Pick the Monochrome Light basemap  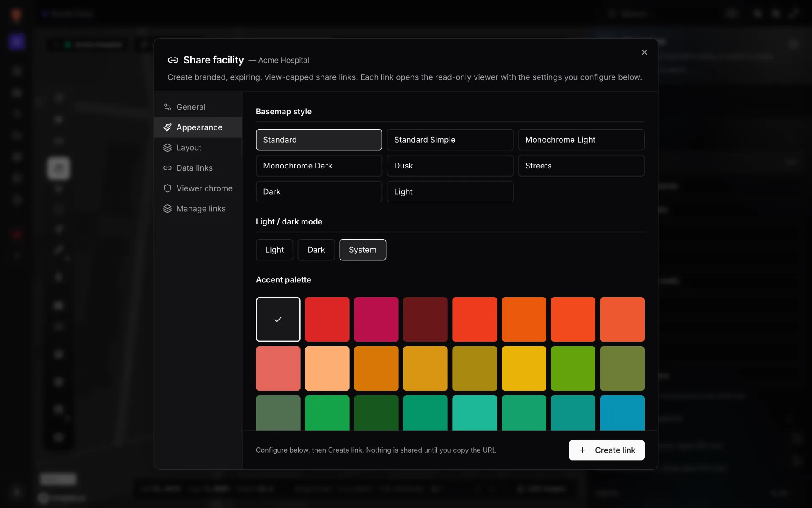click(x=581, y=140)
